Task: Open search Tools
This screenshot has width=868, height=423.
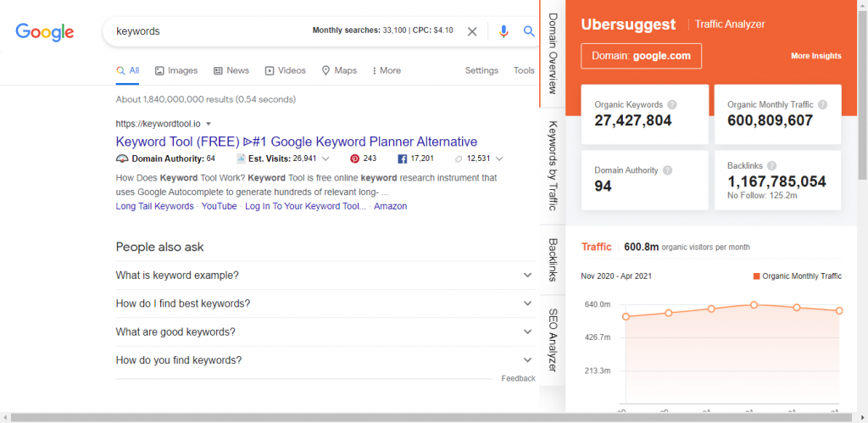Action: pos(524,70)
